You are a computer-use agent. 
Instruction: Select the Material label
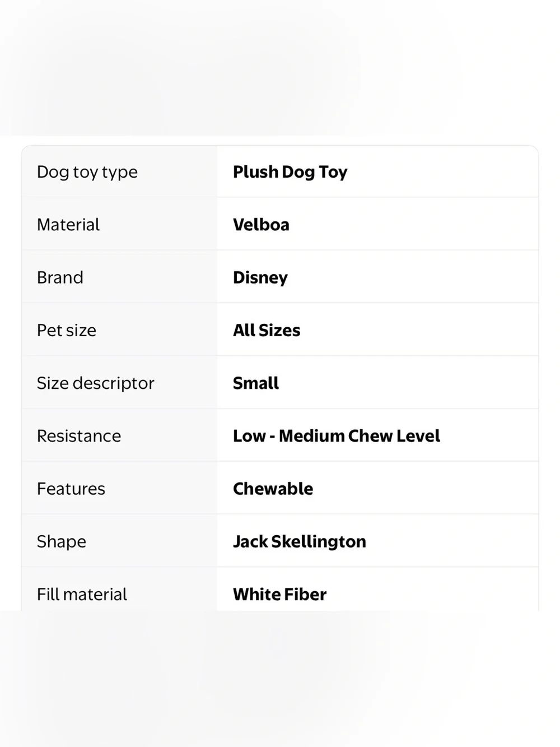pyautogui.click(x=68, y=225)
